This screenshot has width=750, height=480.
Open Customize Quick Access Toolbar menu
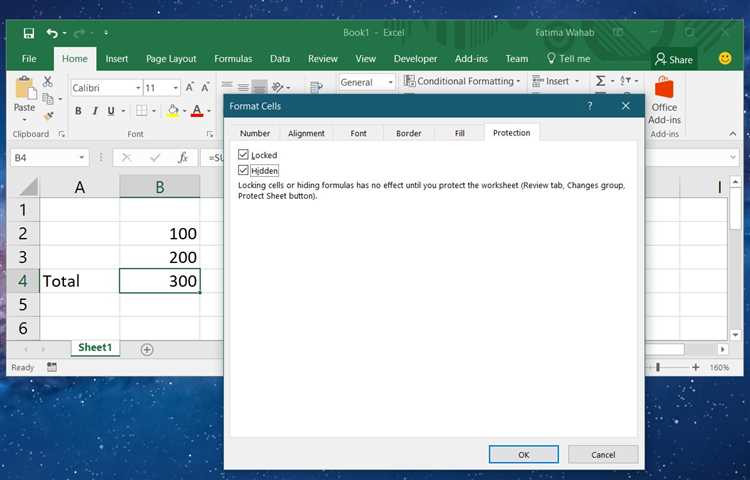(x=106, y=33)
